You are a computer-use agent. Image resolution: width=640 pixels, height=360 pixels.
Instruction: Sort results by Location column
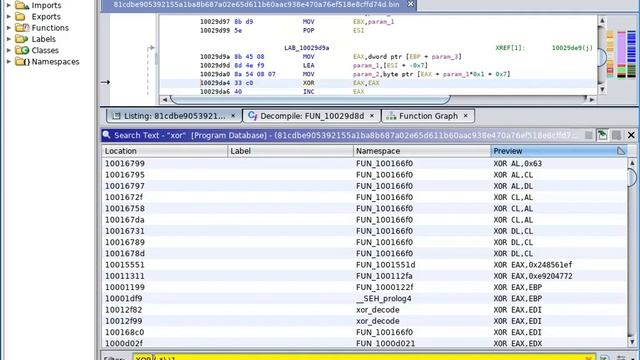[164, 151]
